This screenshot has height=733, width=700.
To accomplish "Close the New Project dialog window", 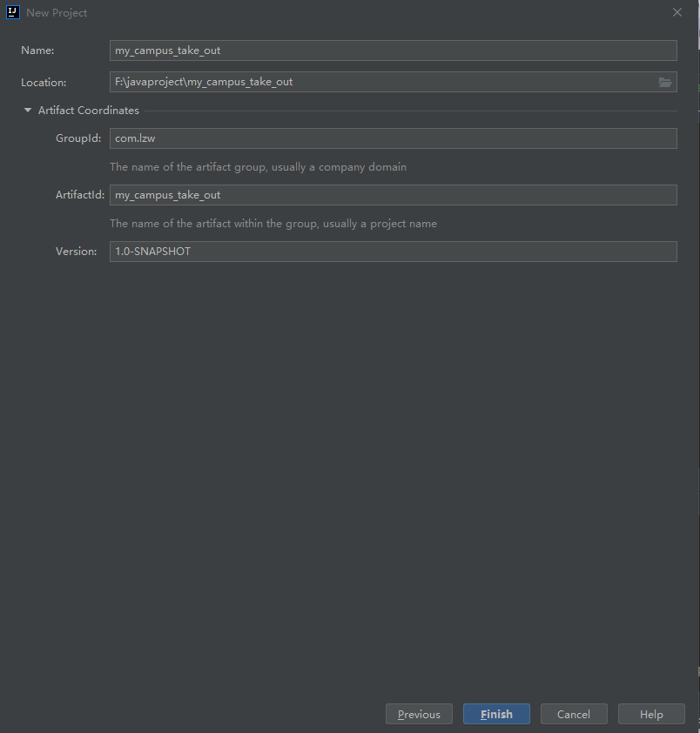I will click(677, 12).
